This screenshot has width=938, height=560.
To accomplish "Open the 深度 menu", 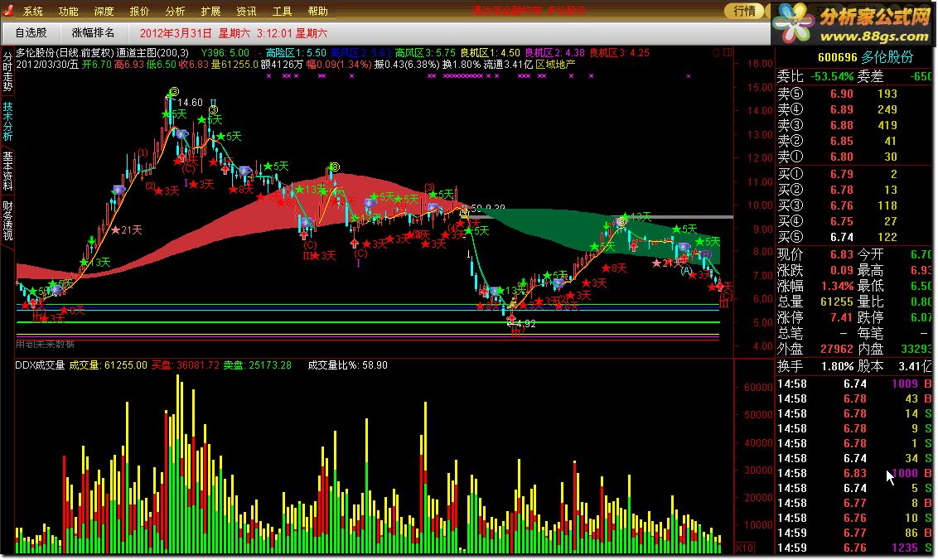I will pos(104,11).
